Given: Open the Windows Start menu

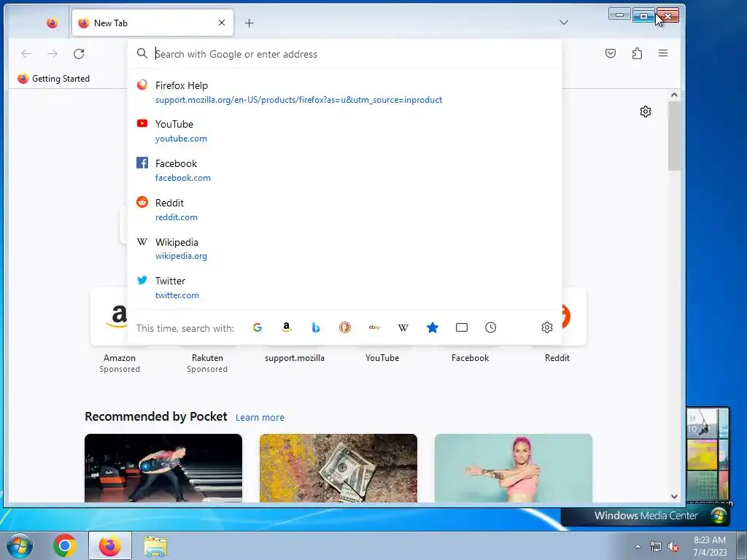Looking at the screenshot, I should pyautogui.click(x=20, y=545).
